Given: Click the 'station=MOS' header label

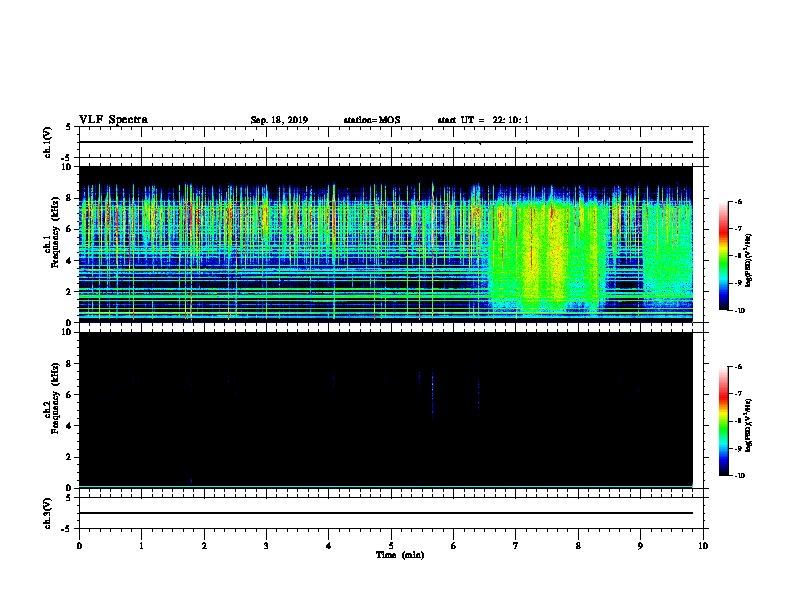Looking at the screenshot, I should coord(372,120).
